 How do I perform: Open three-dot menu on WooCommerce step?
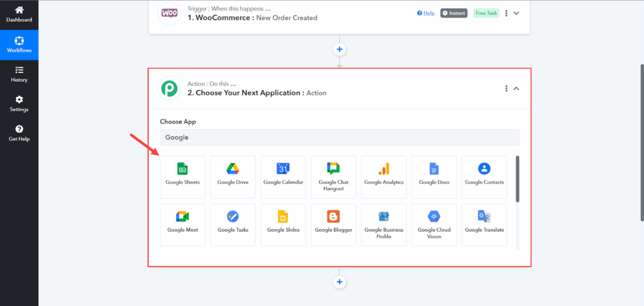click(506, 13)
